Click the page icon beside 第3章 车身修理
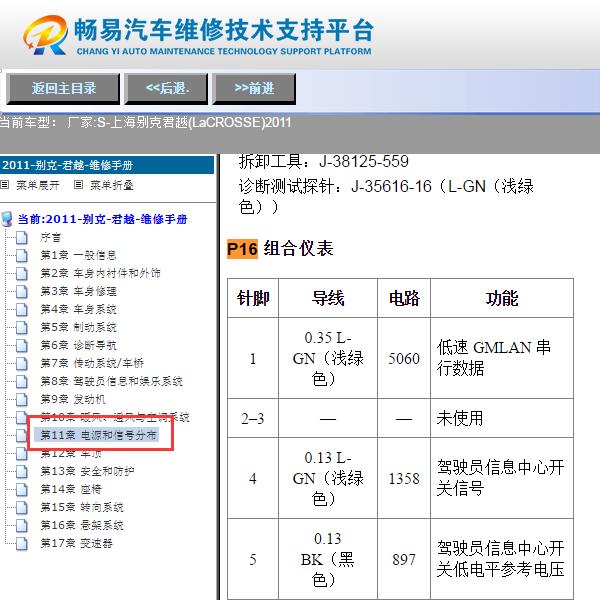This screenshot has width=600, height=600. (22, 291)
